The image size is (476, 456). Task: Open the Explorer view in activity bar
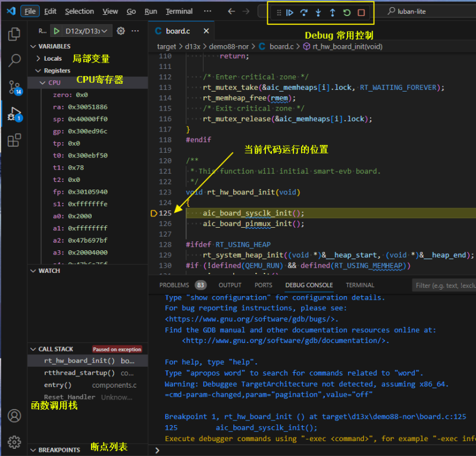click(x=14, y=34)
